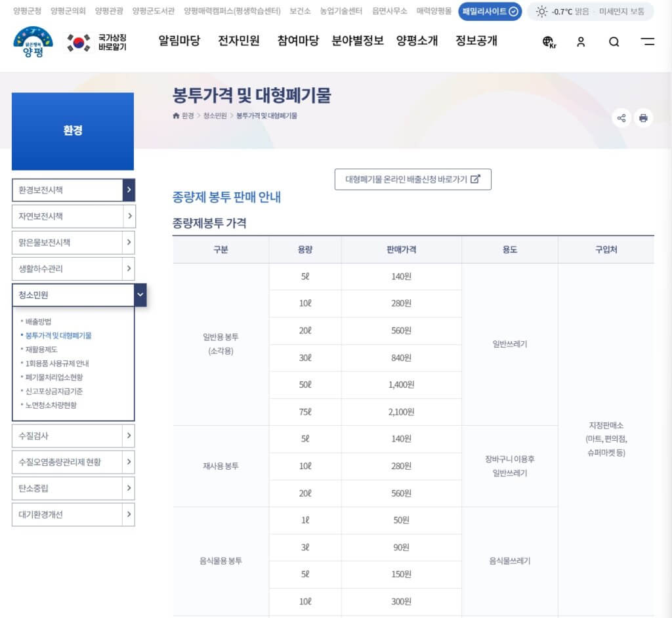
Task: Open the site search magnifier icon
Action: [x=614, y=41]
